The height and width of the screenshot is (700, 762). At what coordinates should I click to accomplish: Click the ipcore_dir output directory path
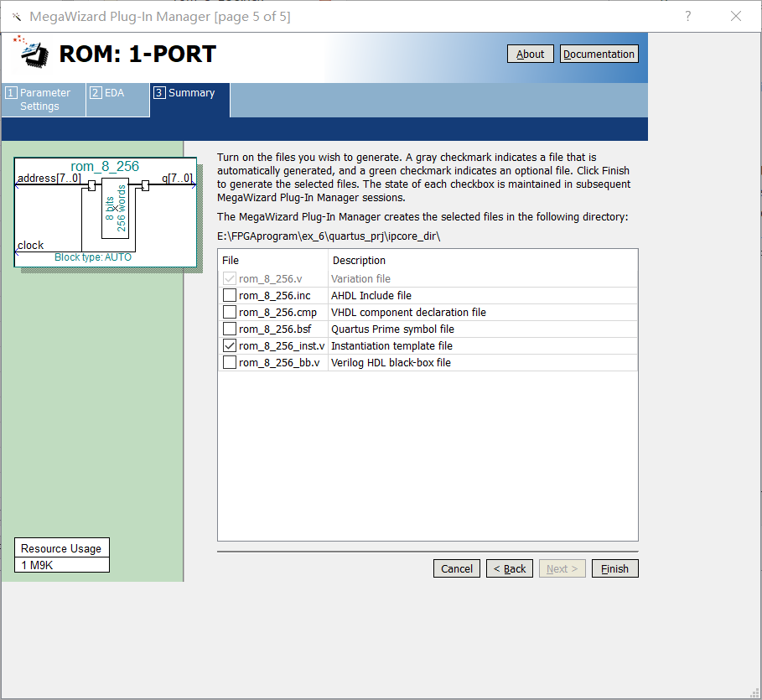pyautogui.click(x=329, y=236)
